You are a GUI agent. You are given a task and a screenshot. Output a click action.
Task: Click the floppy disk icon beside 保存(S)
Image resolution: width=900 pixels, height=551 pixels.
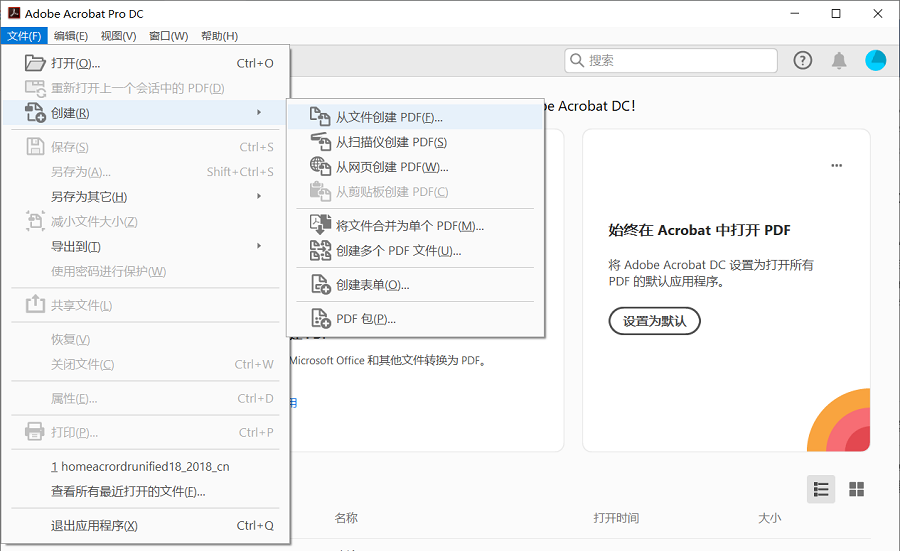click(35, 146)
